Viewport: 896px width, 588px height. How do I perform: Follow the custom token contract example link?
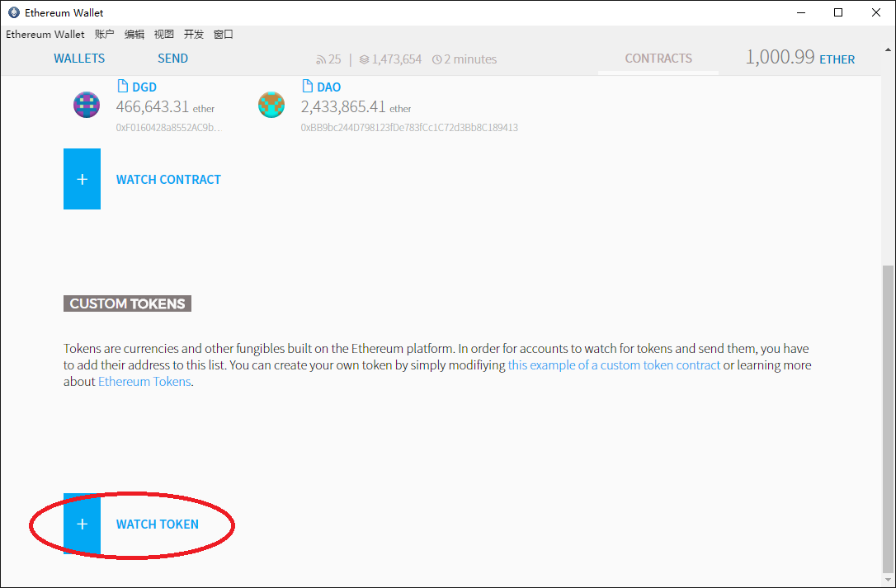coord(615,365)
